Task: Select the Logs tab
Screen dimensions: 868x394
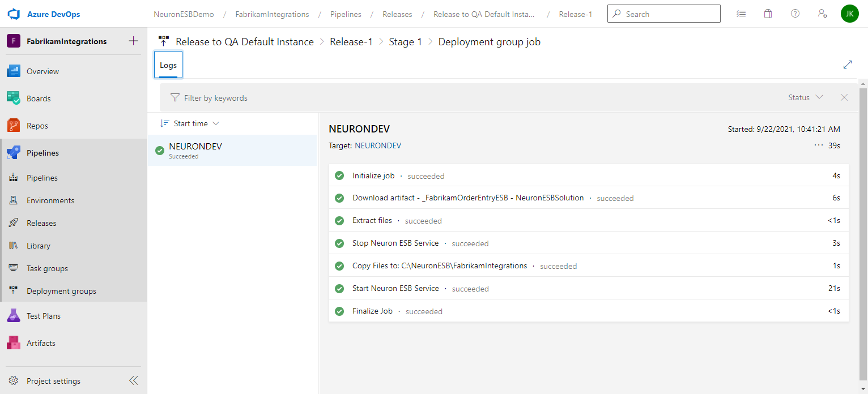Action: pyautogui.click(x=168, y=65)
